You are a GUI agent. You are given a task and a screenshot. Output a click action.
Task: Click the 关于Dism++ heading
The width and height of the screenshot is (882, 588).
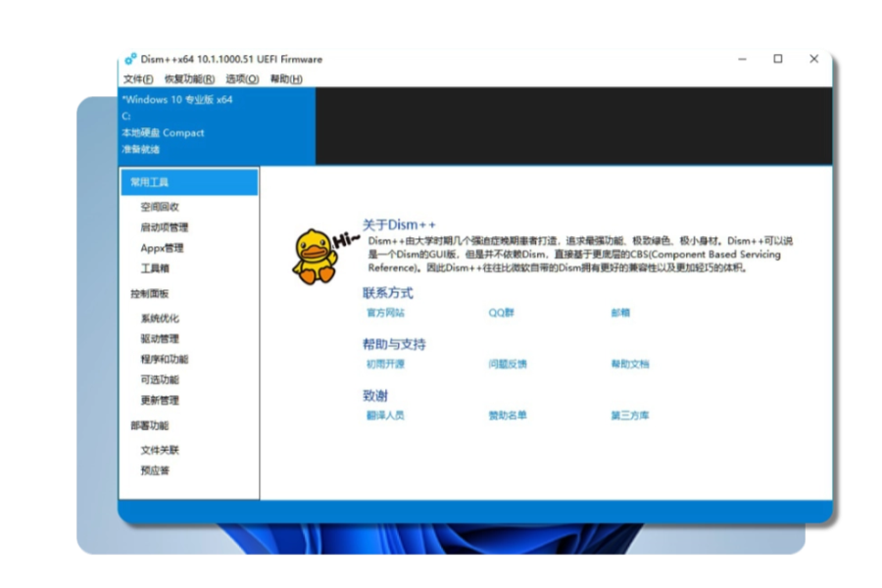(x=399, y=224)
